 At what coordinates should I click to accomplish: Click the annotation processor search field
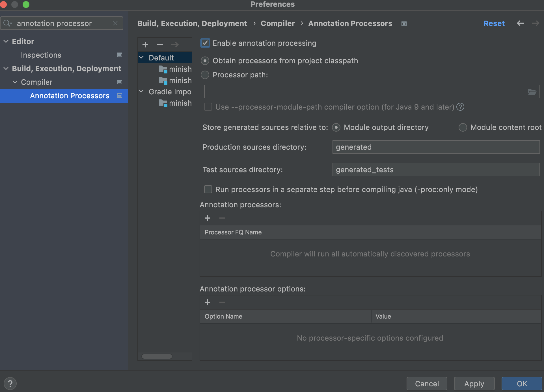[62, 23]
